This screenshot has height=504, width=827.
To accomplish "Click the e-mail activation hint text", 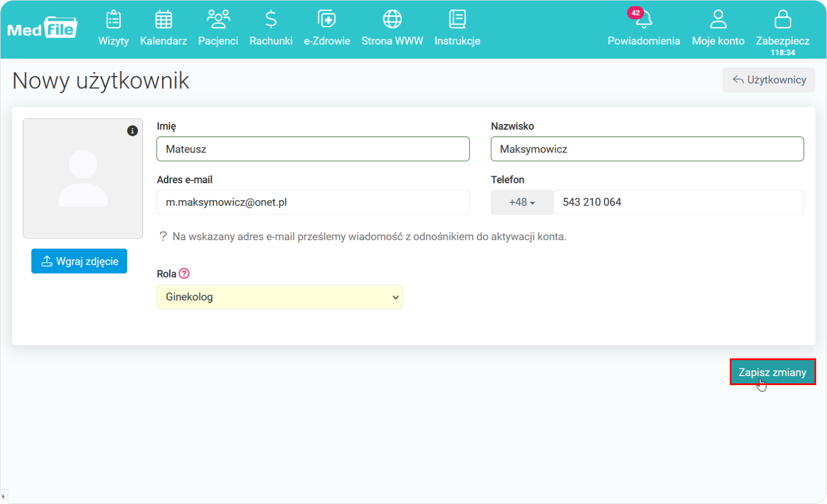I will click(x=370, y=237).
